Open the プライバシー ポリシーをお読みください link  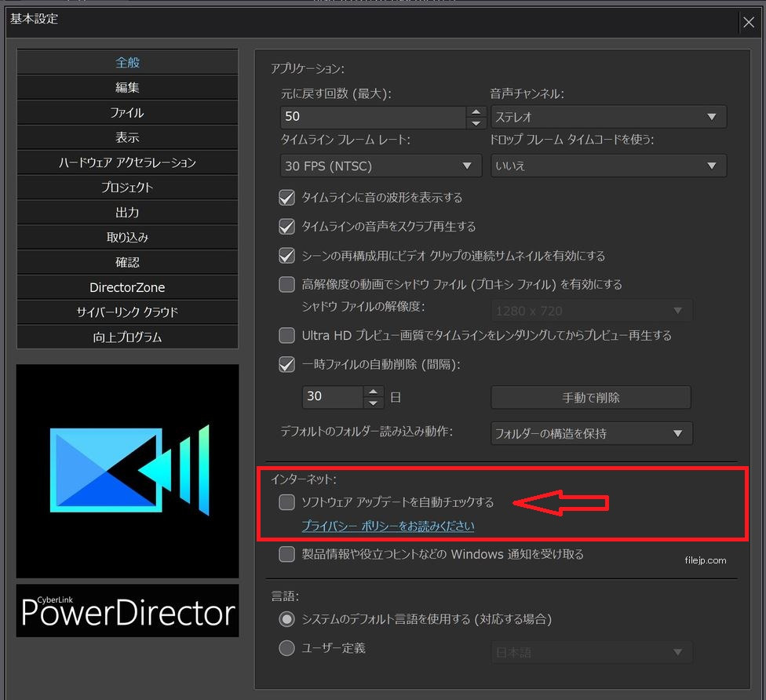[x=388, y=526]
